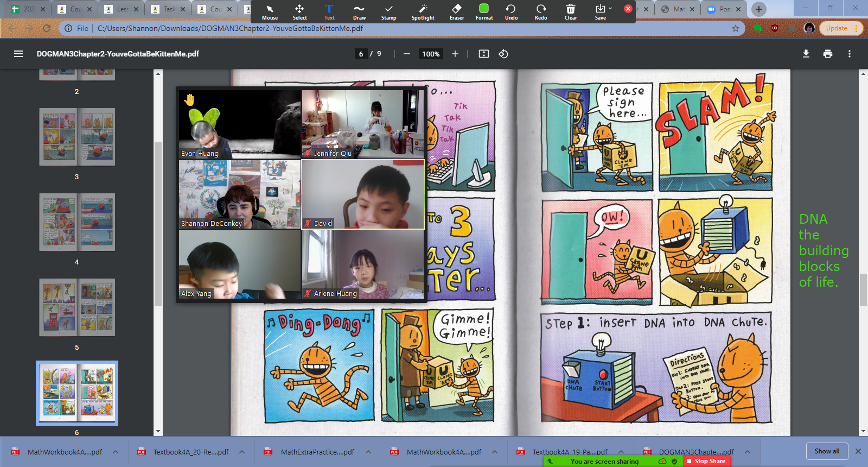
Task: Select Alex Yang's video tile
Action: pos(240,264)
